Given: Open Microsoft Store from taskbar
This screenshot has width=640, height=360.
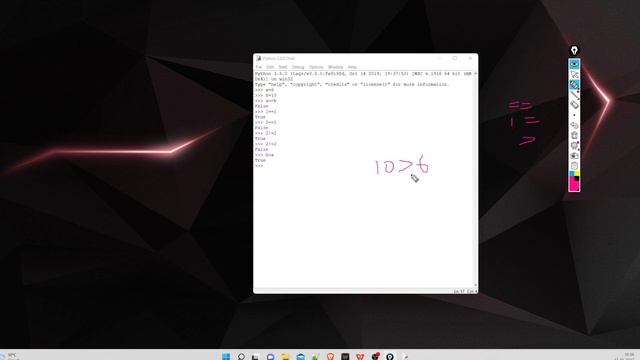Looking at the screenshot, I should 300,357.
